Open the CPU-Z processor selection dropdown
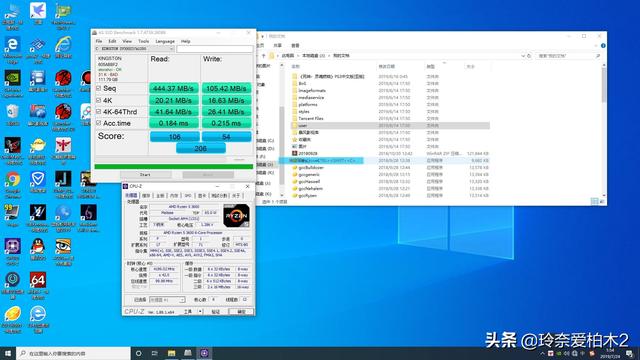The width and height of the screenshot is (640, 360). tap(167, 300)
